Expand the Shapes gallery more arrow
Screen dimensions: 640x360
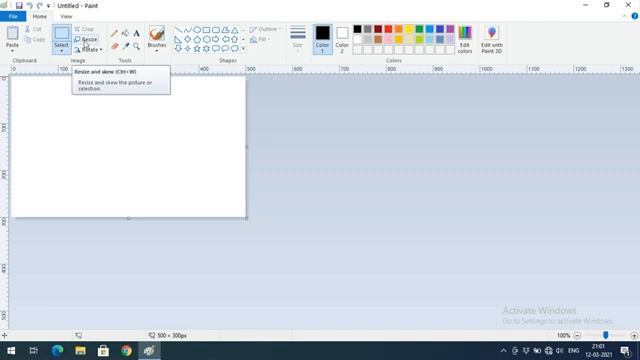tap(244, 49)
